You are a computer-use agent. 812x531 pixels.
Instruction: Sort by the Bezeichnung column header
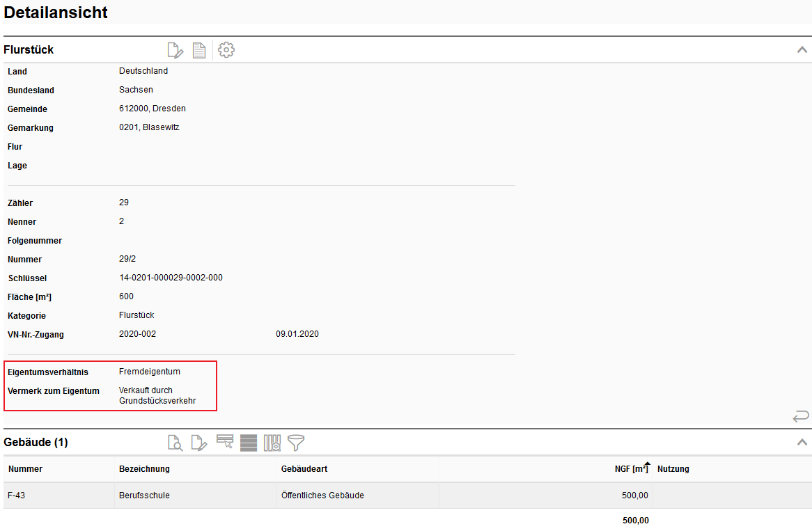point(144,469)
